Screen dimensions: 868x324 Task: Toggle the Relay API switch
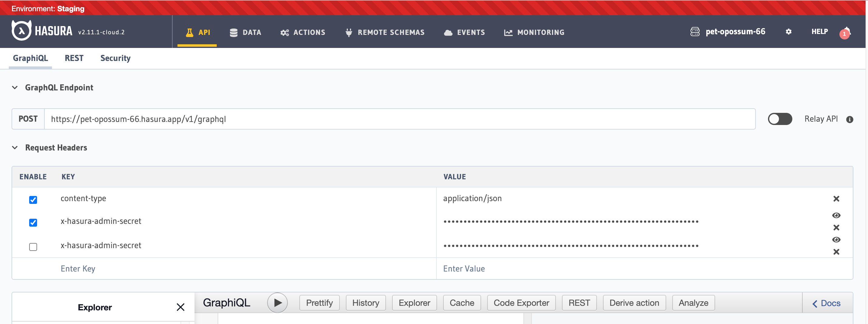click(x=780, y=119)
